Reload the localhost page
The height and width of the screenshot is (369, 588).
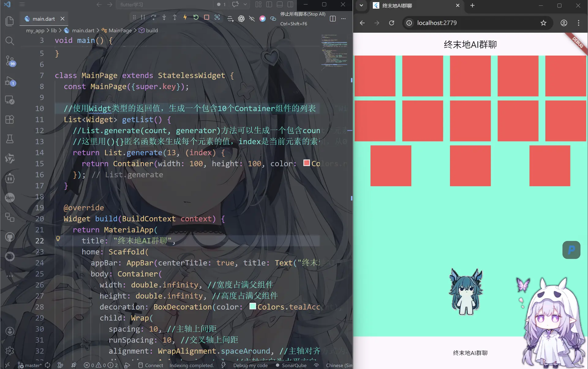point(392,23)
